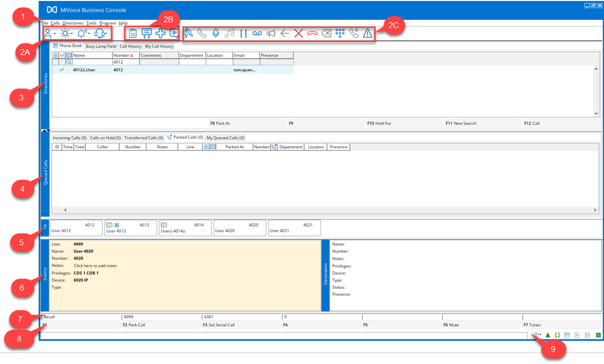Click the red hang-up phone icon
Viewport: 604px width, 364px height.
pos(312,33)
